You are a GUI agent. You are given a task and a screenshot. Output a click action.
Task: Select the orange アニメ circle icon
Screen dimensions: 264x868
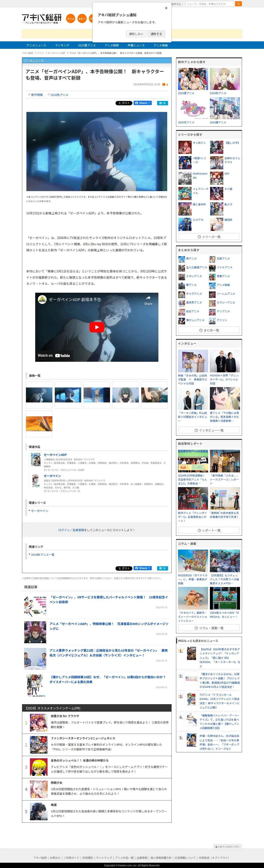click(x=70, y=19)
